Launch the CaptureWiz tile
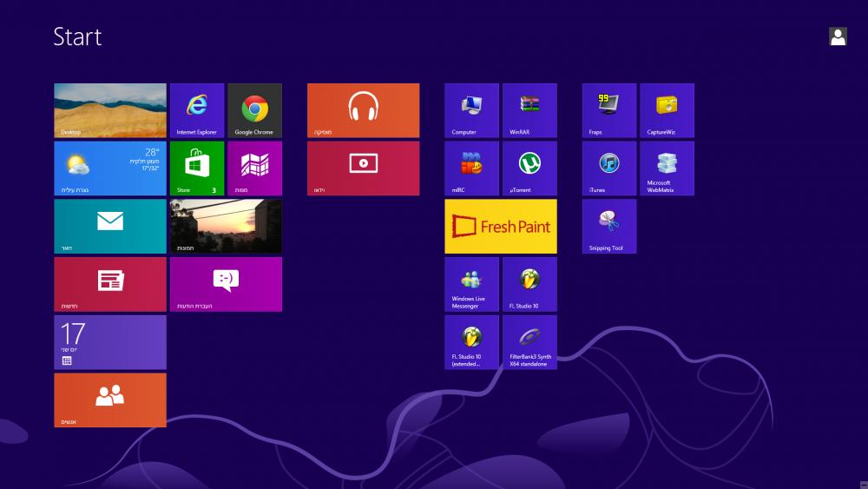Screen dimensions: 868x489 click(667, 110)
